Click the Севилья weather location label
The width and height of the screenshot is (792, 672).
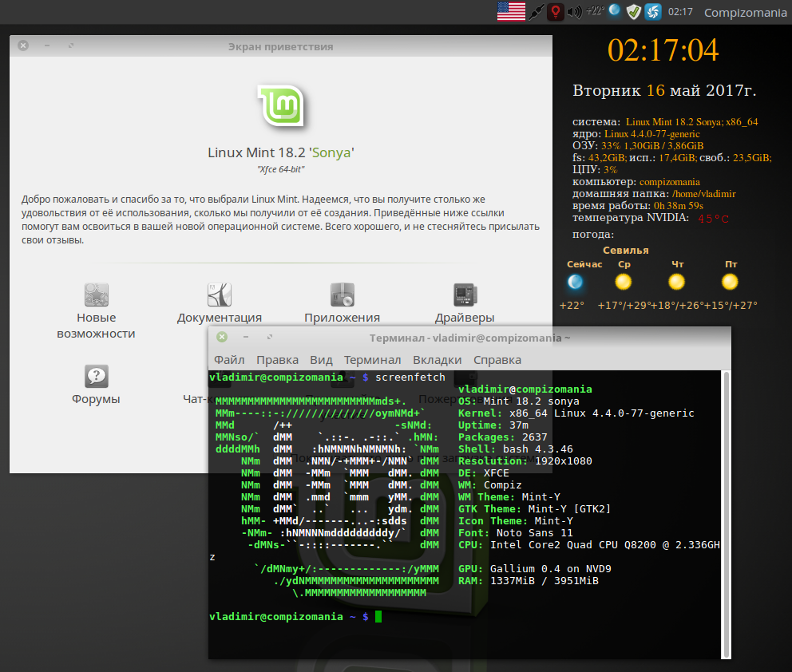click(x=625, y=251)
